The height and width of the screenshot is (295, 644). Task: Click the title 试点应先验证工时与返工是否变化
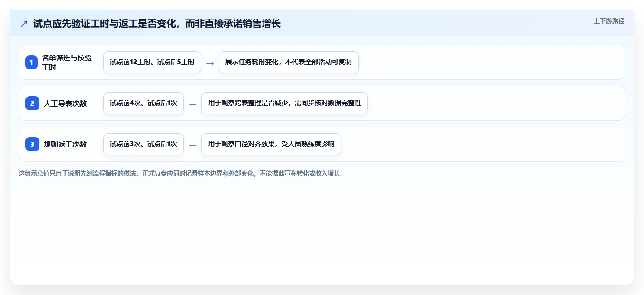(x=157, y=23)
